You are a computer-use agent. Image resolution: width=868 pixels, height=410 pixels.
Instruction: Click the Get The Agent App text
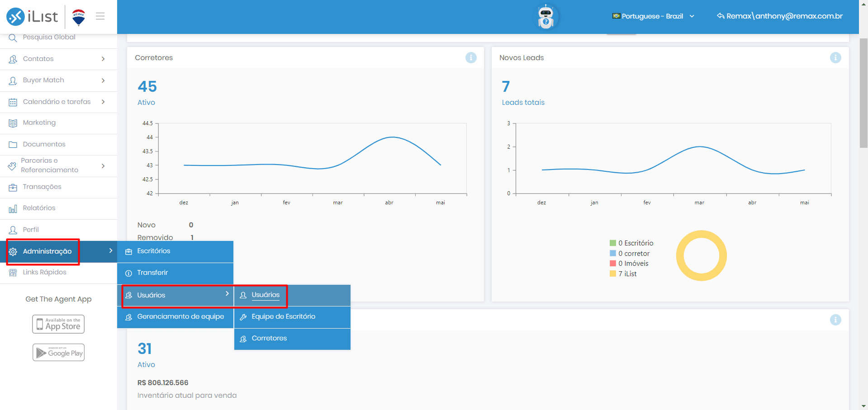pos(58,299)
